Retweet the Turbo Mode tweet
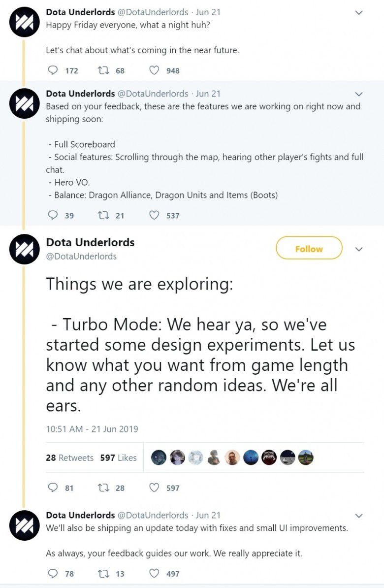 [x=103, y=488]
